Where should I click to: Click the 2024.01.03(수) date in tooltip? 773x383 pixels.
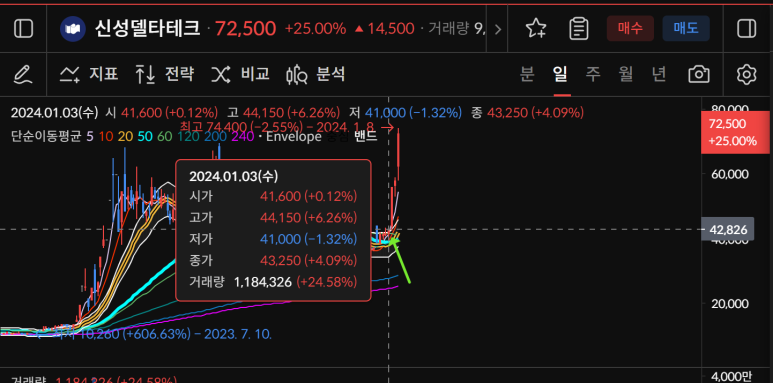click(x=234, y=176)
